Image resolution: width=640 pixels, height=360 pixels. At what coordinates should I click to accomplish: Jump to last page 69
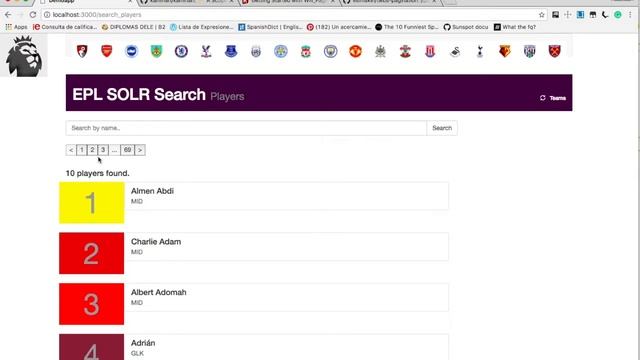pos(127,150)
